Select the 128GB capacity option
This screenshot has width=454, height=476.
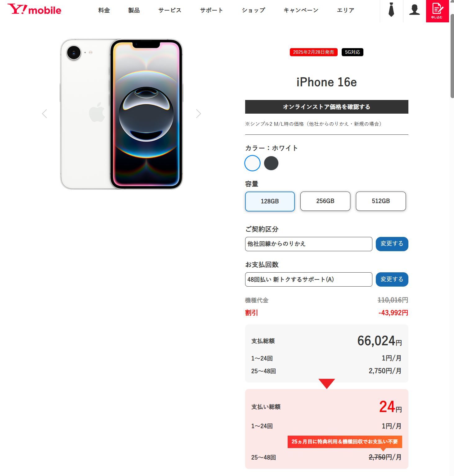[270, 201]
